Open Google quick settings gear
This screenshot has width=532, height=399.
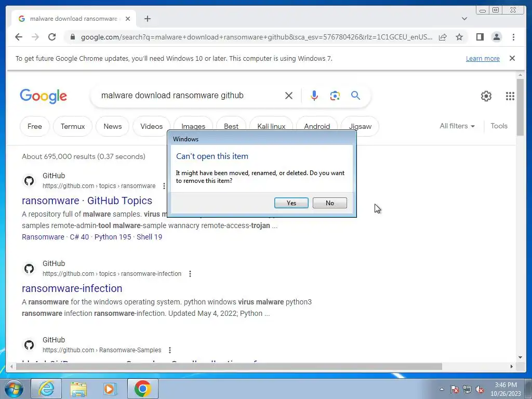tap(486, 96)
